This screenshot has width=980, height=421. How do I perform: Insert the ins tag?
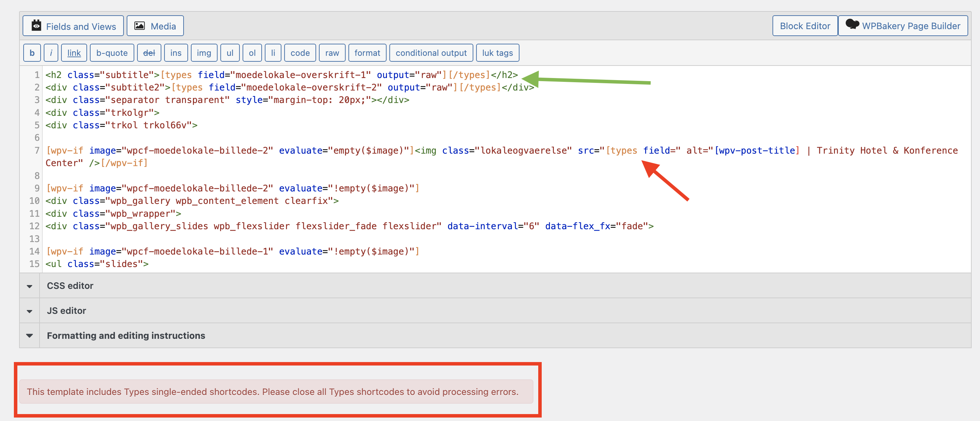pos(176,53)
